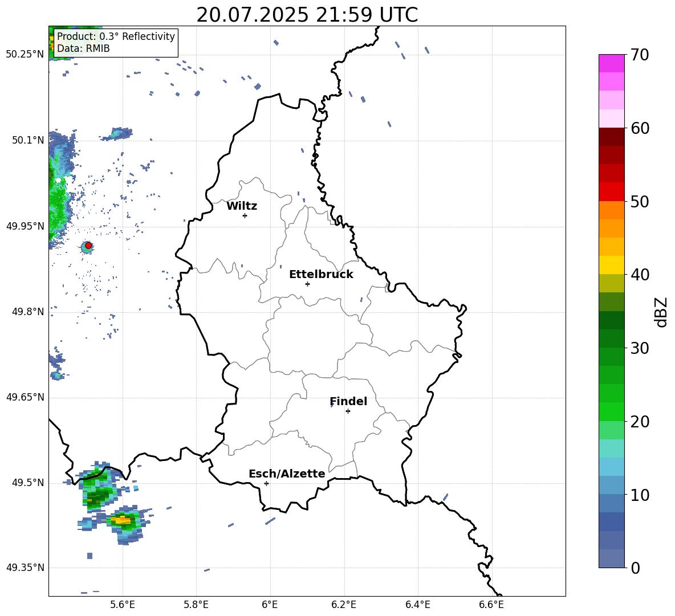Click the yellow colorbar band above 40
The image size is (675, 616).
click(x=612, y=265)
